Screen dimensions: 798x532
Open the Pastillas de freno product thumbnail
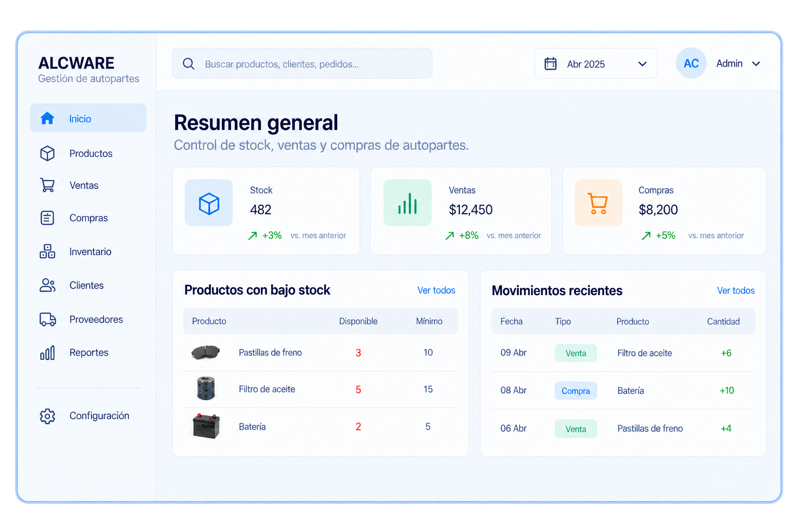(206, 352)
